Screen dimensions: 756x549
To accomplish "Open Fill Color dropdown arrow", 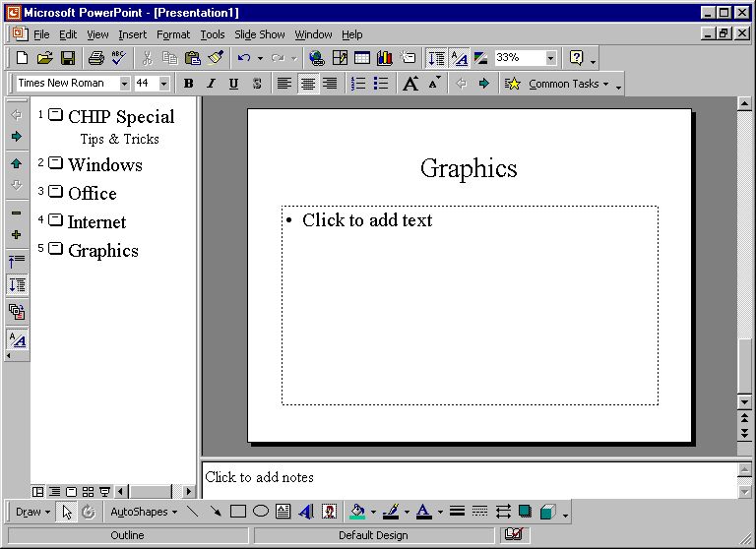I will [373, 512].
